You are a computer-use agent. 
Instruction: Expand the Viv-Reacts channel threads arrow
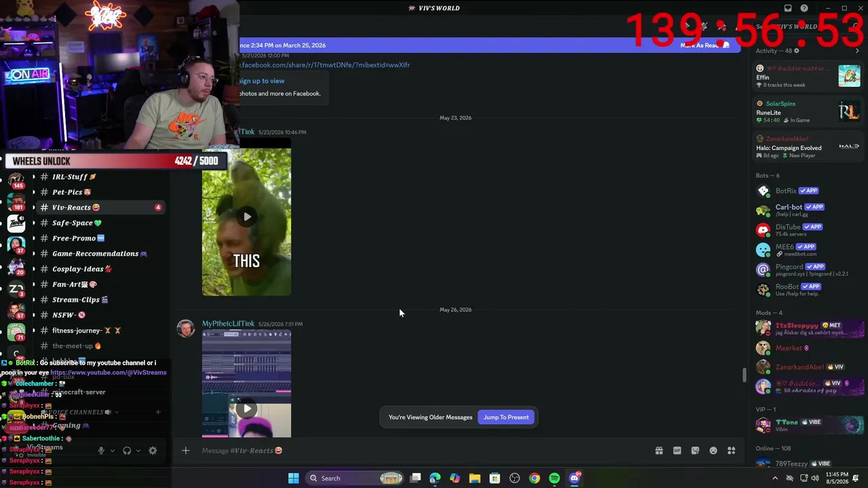point(34,207)
